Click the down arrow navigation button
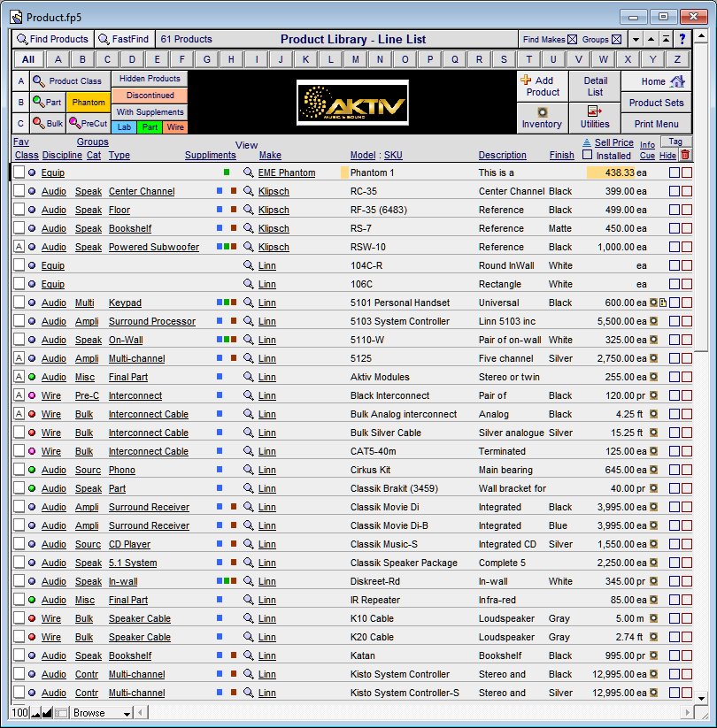This screenshot has height=728, width=717. click(636, 40)
